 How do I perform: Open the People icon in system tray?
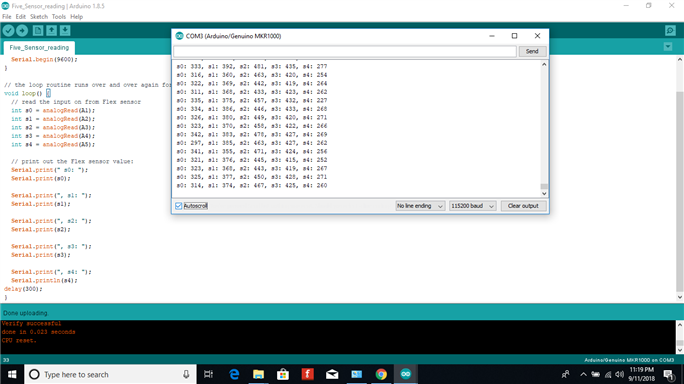[565, 374]
